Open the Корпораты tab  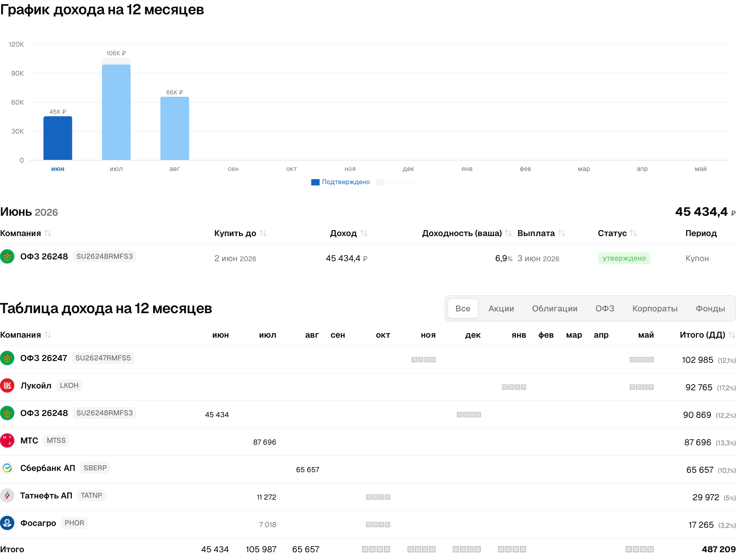(x=655, y=309)
